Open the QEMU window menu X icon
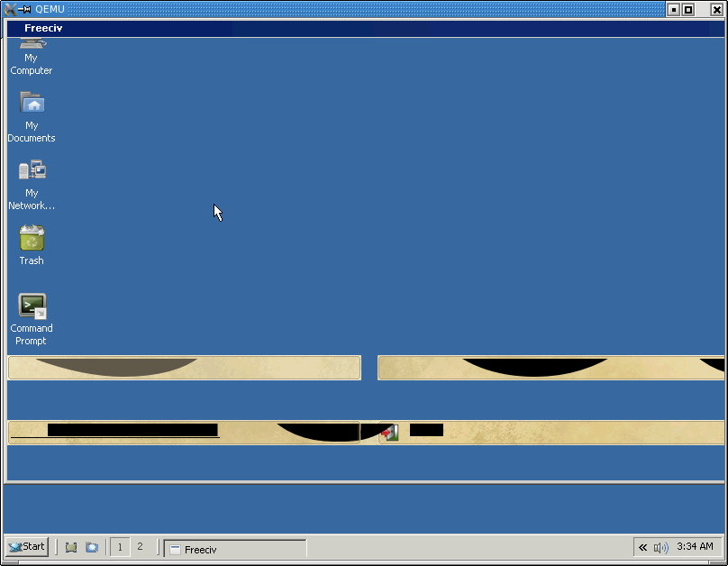728x566 pixels. 10,9
